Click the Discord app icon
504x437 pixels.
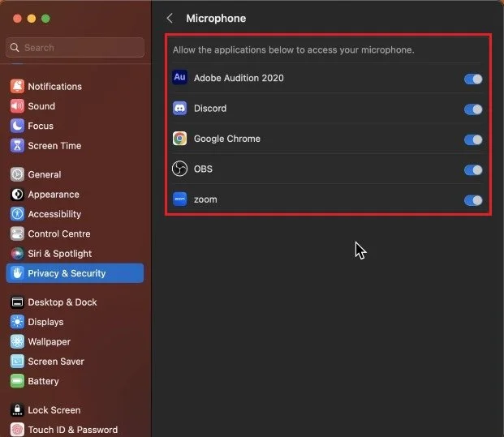coord(179,108)
